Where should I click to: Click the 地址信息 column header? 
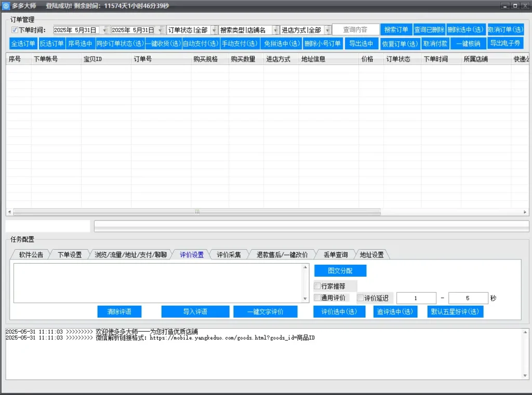click(x=328, y=59)
